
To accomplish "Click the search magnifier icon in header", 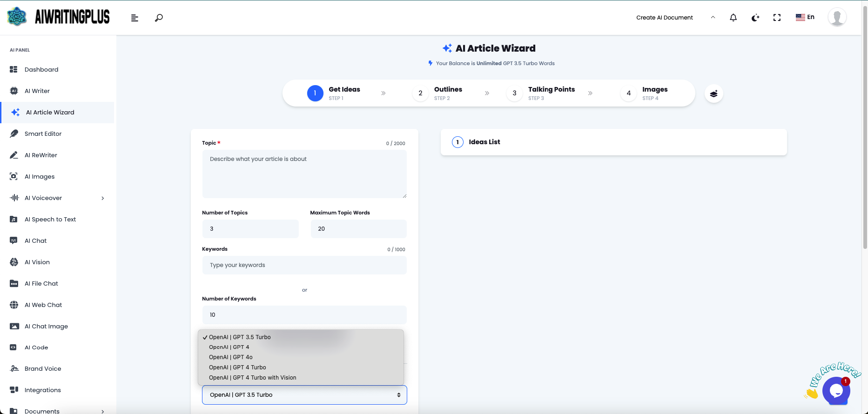I will point(159,18).
